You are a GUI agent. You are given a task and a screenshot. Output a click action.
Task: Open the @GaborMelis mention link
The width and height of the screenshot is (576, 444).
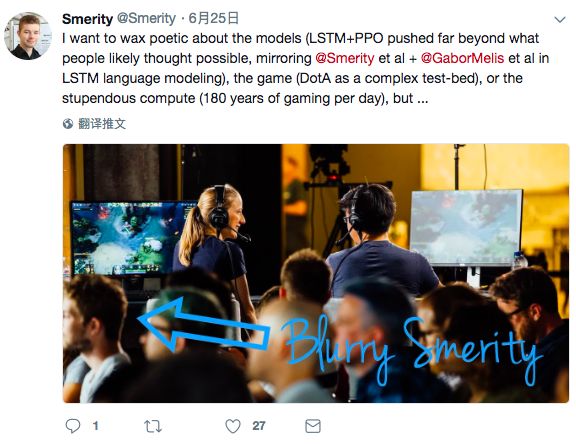pos(462,58)
